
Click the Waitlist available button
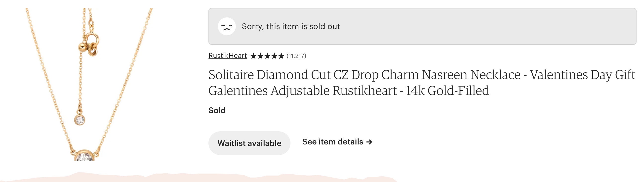(249, 143)
